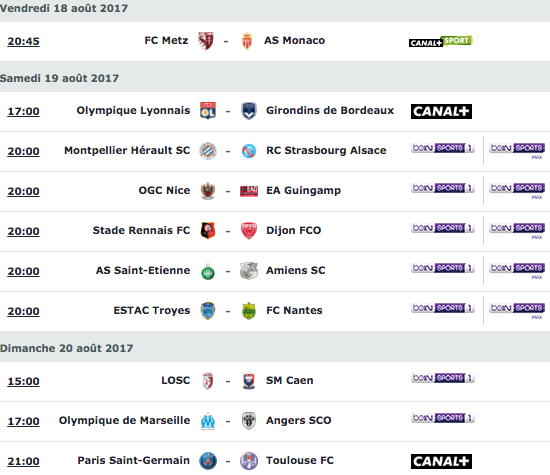The image size is (550, 475).
Task: Select the RC Strasbourg Alsace team name
Action: click(326, 150)
